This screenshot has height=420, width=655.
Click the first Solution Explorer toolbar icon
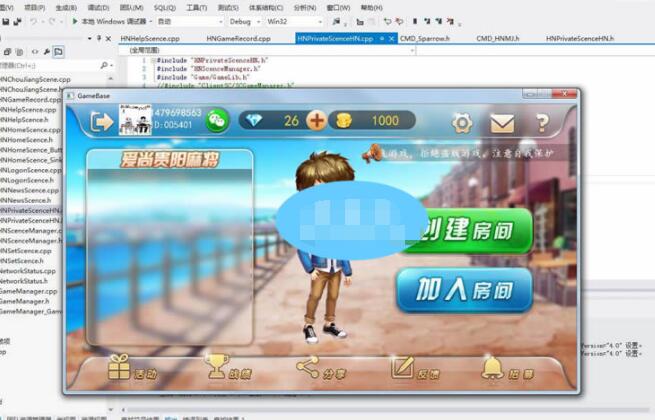tap(7, 52)
